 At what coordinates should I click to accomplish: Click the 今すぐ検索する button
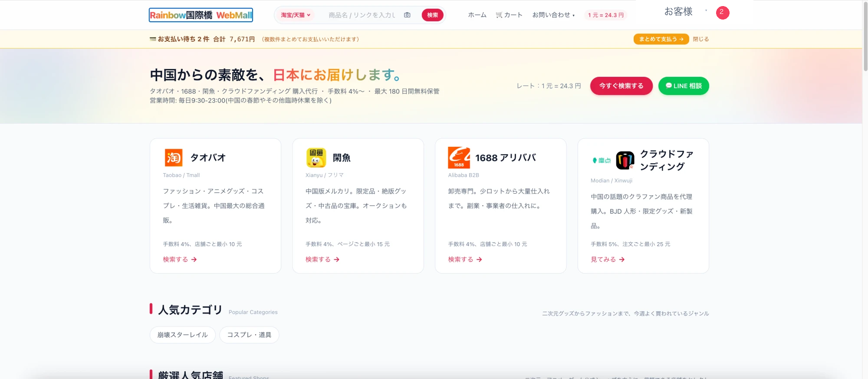[x=621, y=86]
